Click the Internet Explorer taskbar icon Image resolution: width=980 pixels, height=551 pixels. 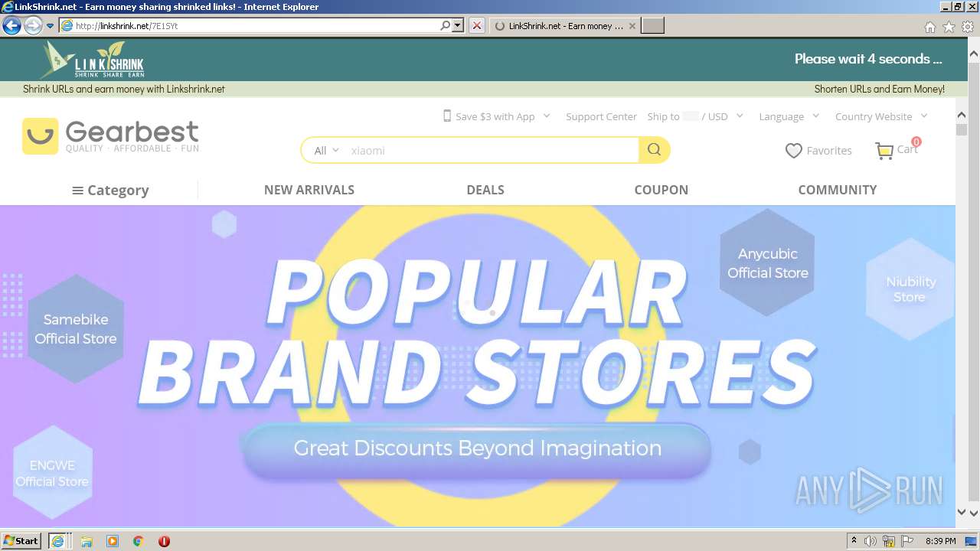click(58, 541)
